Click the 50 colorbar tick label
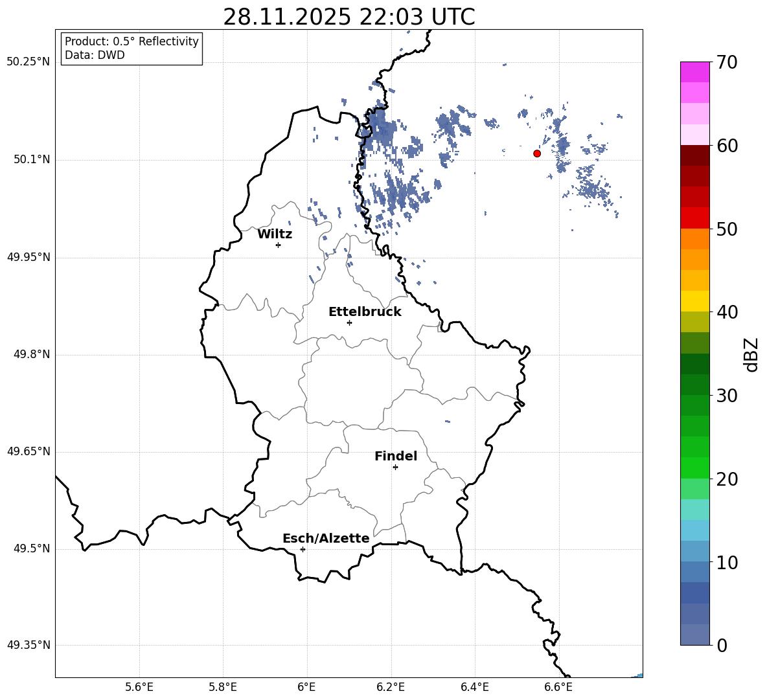Viewport: 767px width, 700px height. (x=727, y=229)
